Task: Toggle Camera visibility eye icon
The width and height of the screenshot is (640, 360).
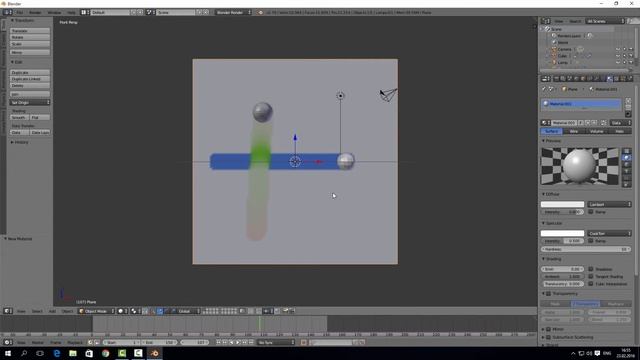Action: click(x=618, y=49)
